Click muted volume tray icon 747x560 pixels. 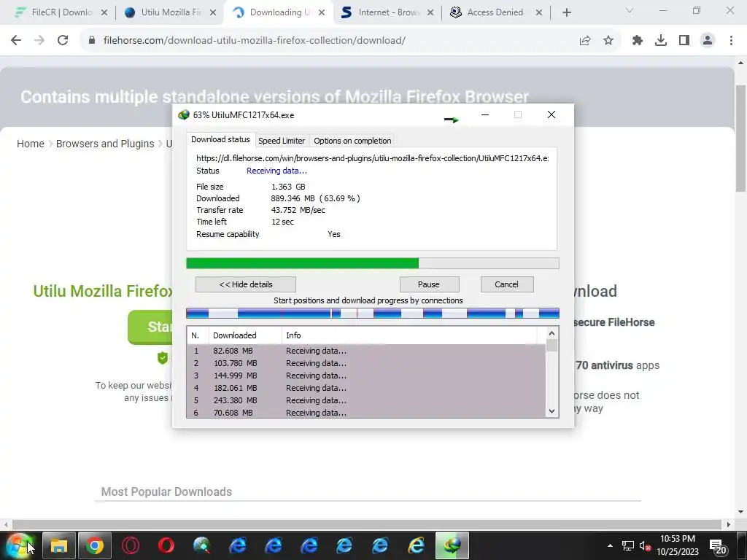pyautogui.click(x=645, y=545)
